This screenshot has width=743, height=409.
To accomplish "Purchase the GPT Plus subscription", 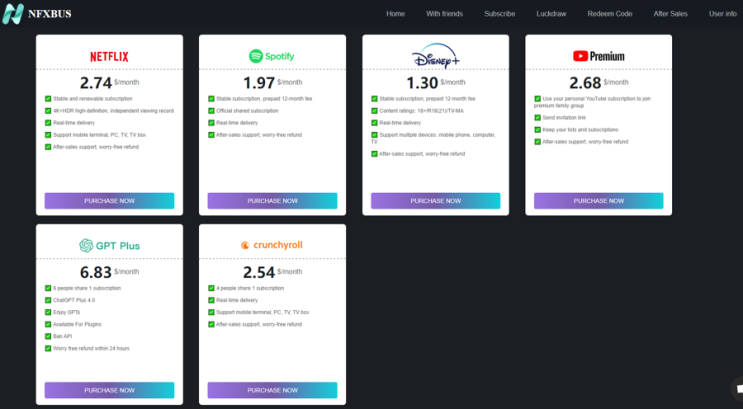I will click(109, 391).
